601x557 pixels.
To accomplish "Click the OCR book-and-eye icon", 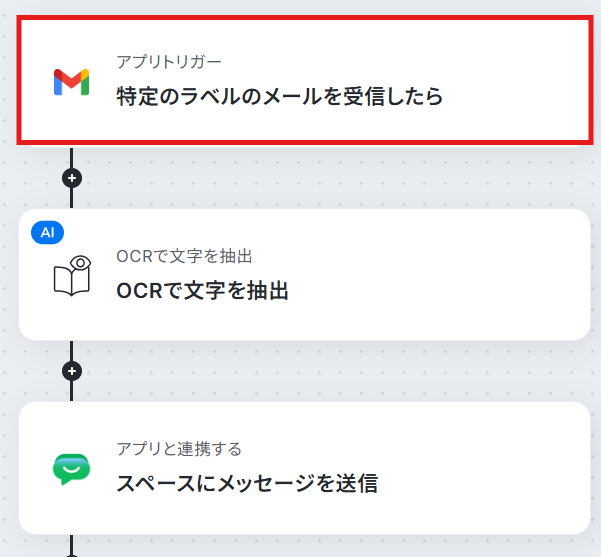I will pos(72,275).
